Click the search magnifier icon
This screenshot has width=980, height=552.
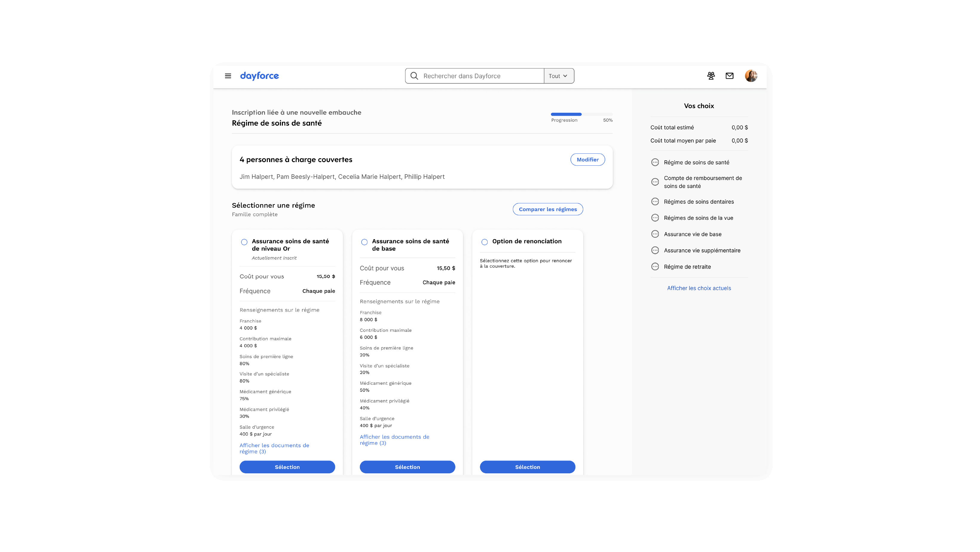pyautogui.click(x=414, y=76)
